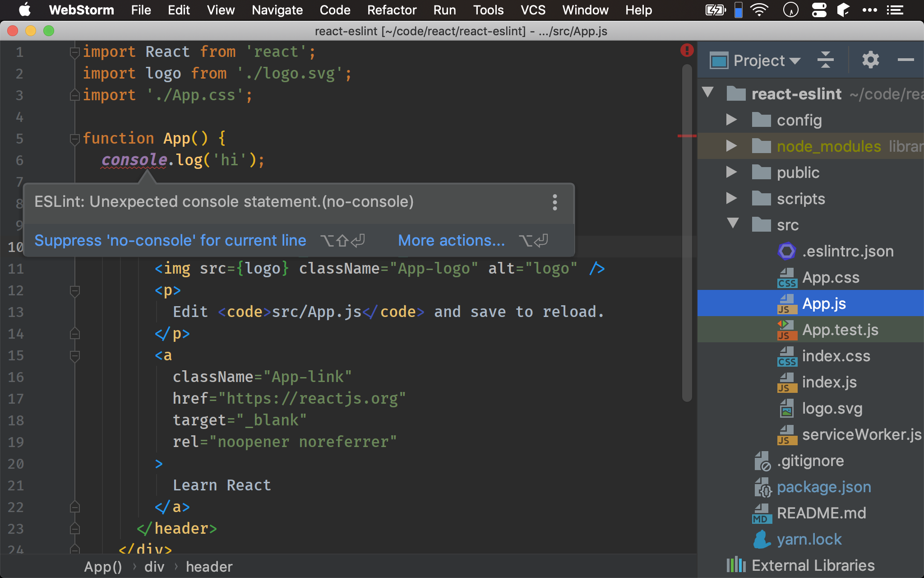The width and height of the screenshot is (924, 578).
Task: Open the tooltip's three-dot options menu
Action: tap(555, 202)
